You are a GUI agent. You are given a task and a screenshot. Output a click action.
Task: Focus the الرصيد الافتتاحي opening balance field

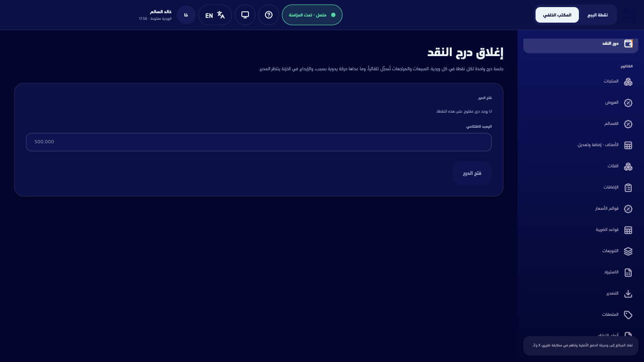pos(259,142)
